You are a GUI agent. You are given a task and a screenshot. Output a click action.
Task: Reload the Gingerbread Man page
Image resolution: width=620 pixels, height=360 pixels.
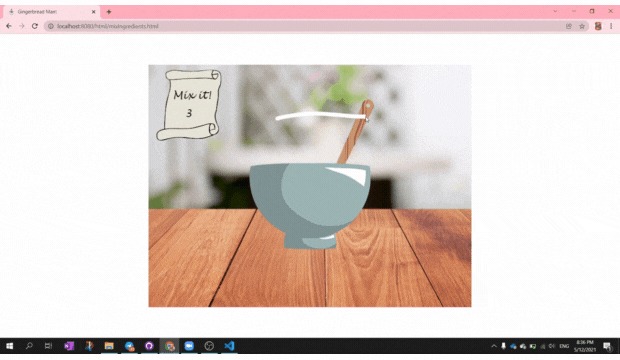point(35,26)
